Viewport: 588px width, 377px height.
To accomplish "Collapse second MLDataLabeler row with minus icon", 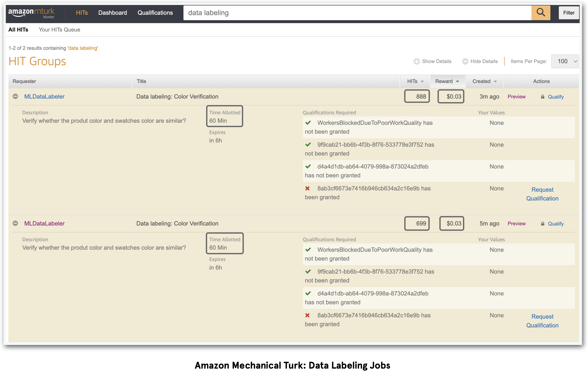I will (15, 223).
